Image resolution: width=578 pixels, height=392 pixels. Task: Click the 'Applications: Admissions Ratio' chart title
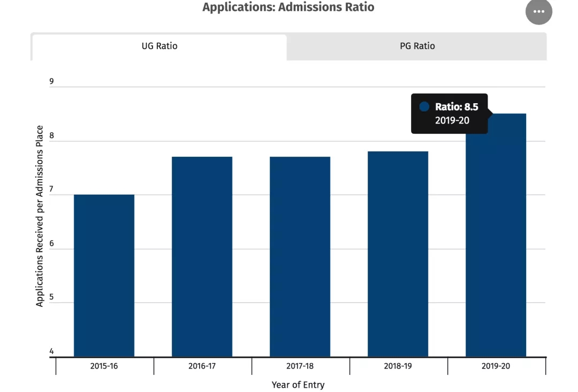click(x=288, y=7)
